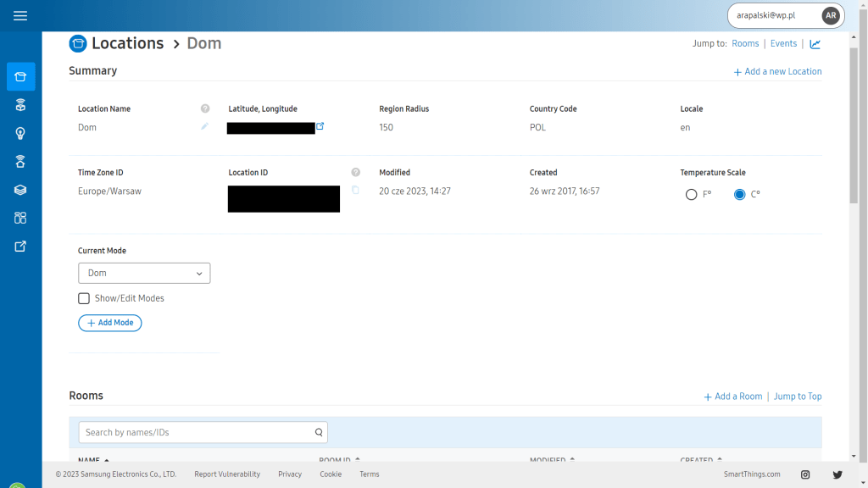This screenshot has width=868, height=488.
Task: Click the external link icon in the sidebar
Action: click(20, 246)
